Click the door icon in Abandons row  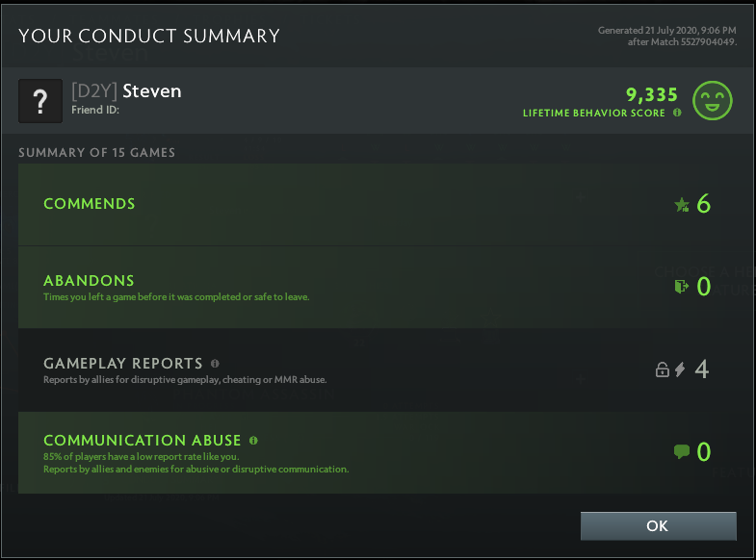[682, 287]
